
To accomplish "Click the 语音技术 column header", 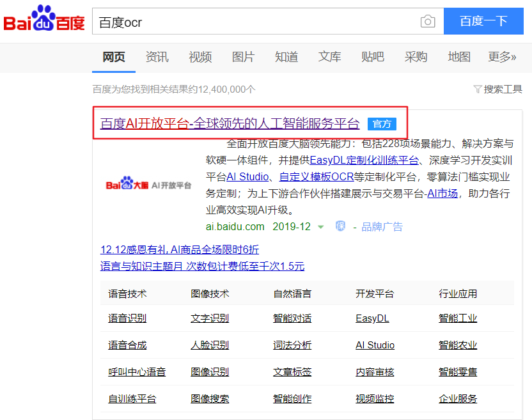I will pos(127,293).
